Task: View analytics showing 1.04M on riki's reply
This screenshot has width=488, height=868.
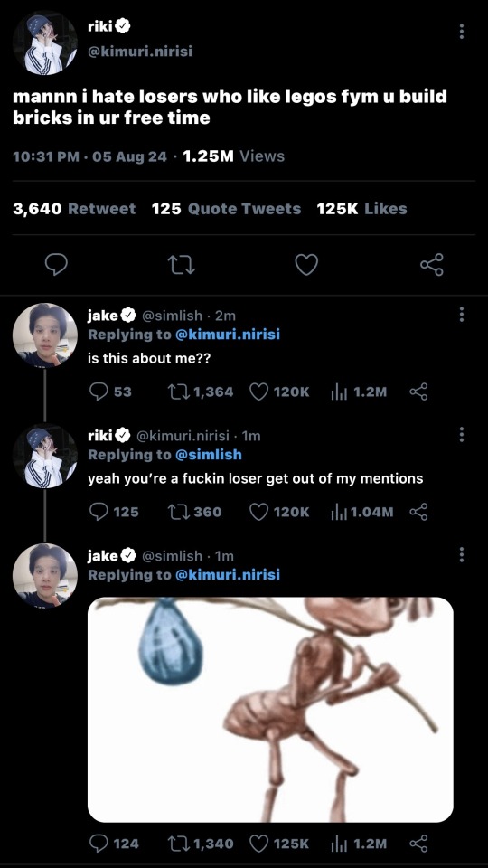Action: (361, 512)
